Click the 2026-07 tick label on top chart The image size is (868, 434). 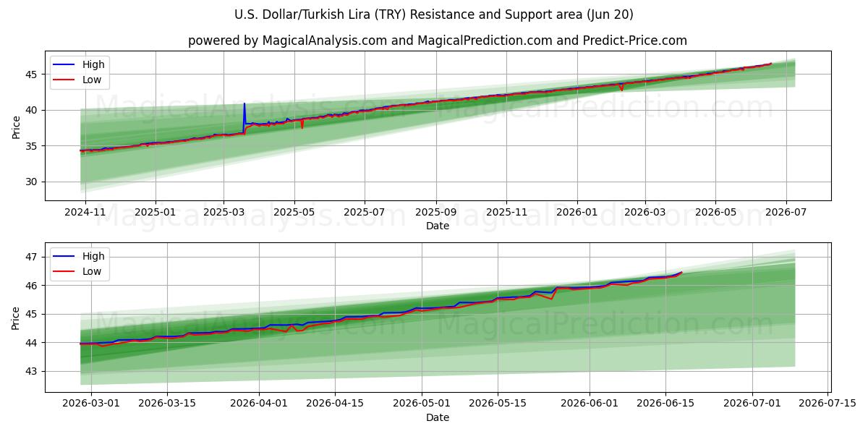[x=786, y=212]
